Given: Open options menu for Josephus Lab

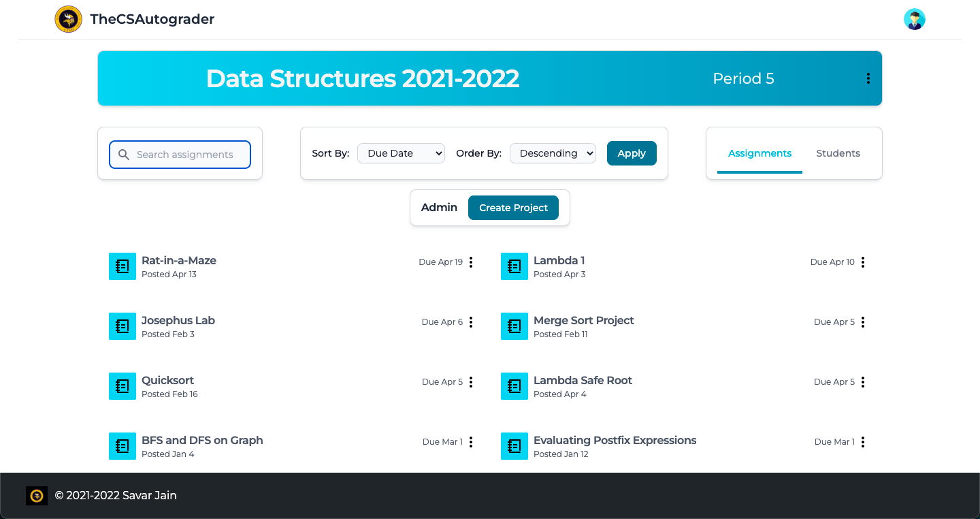Looking at the screenshot, I should coord(471,322).
